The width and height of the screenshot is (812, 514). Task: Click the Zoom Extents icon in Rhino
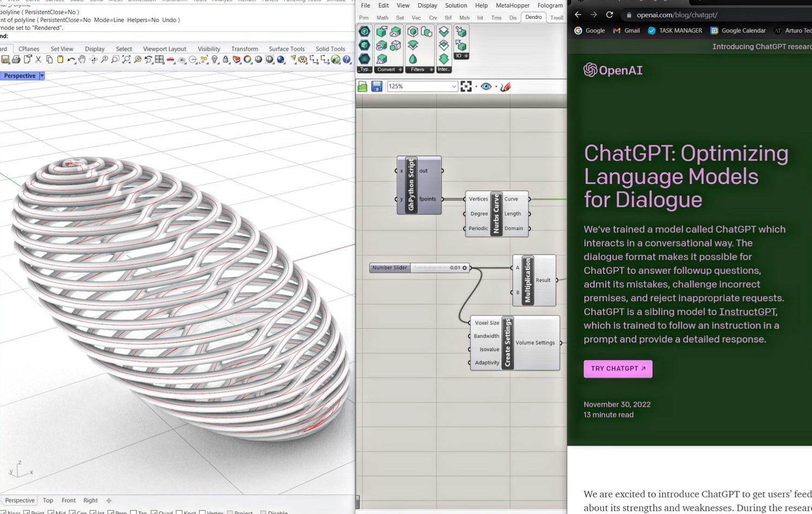click(x=127, y=60)
